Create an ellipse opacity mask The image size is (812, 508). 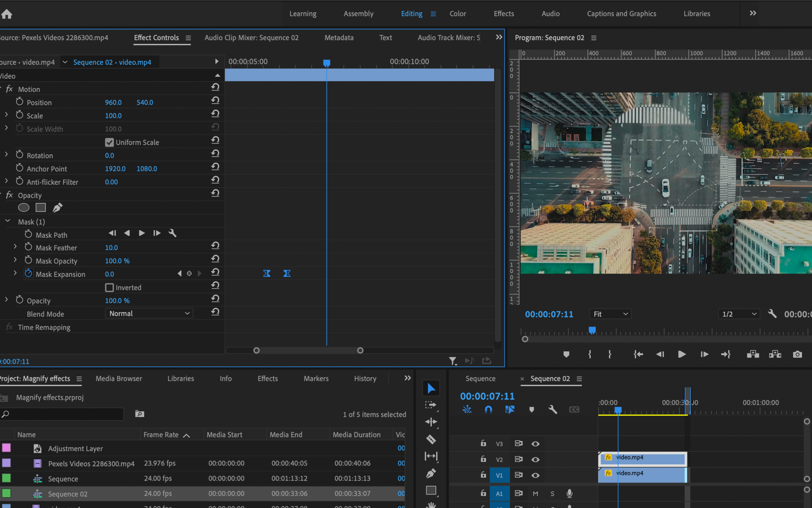point(23,207)
